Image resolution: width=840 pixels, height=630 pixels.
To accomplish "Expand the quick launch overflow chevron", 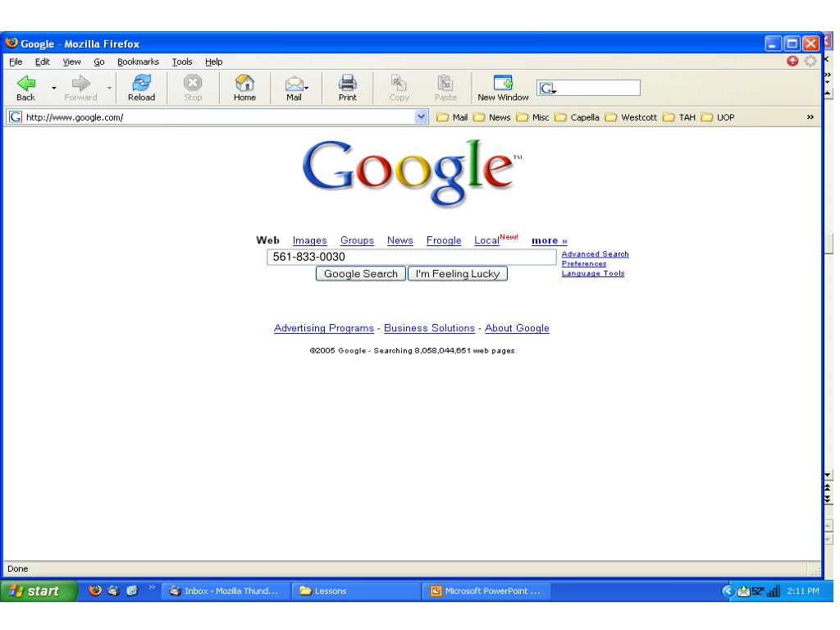I will pyautogui.click(x=152, y=587).
